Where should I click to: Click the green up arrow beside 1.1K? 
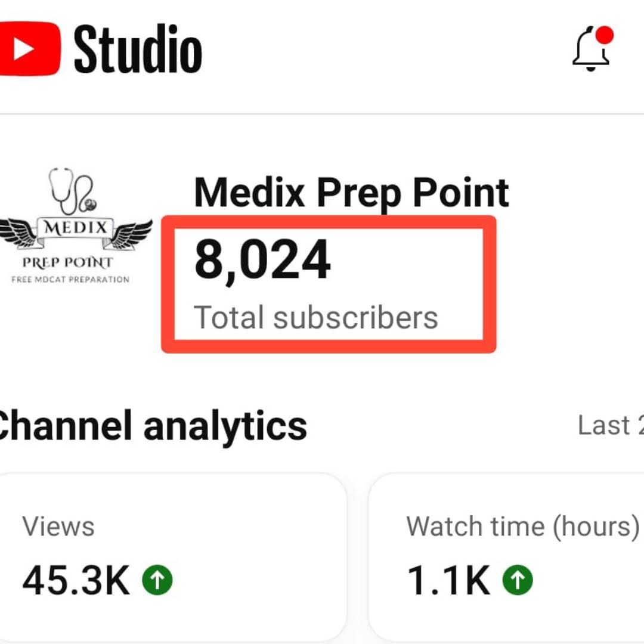click(x=518, y=580)
